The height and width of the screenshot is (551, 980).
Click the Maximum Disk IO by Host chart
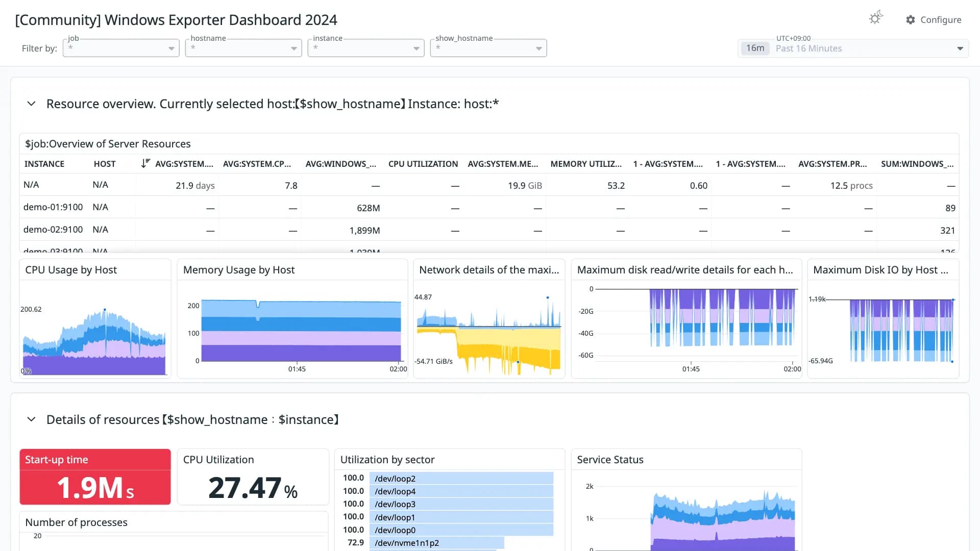[x=901, y=331]
